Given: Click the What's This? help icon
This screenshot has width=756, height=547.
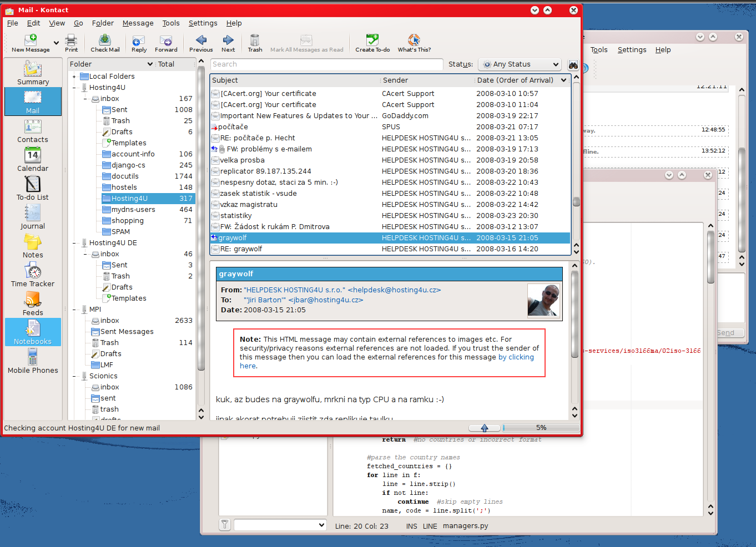Looking at the screenshot, I should point(414,40).
